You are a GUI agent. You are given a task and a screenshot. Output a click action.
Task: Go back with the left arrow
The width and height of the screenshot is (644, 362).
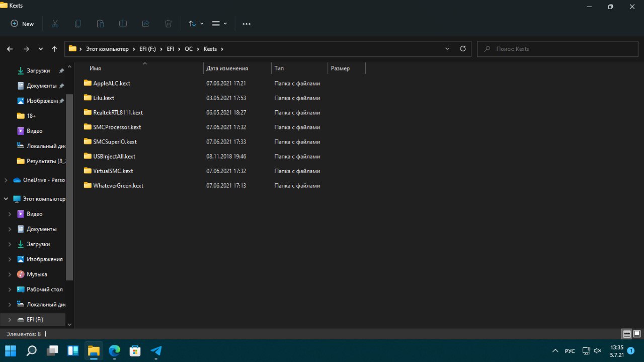pos(10,49)
